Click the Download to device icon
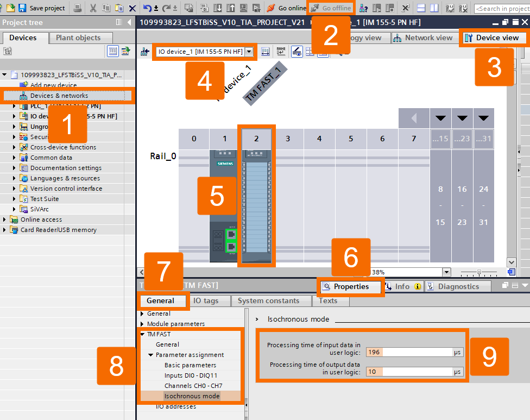 click(217, 8)
